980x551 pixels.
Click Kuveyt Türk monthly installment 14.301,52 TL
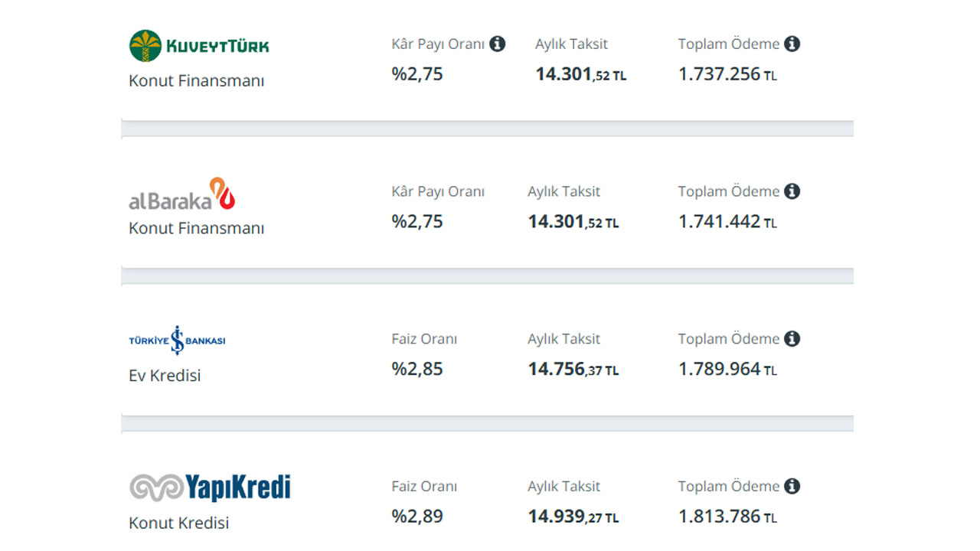pyautogui.click(x=581, y=74)
